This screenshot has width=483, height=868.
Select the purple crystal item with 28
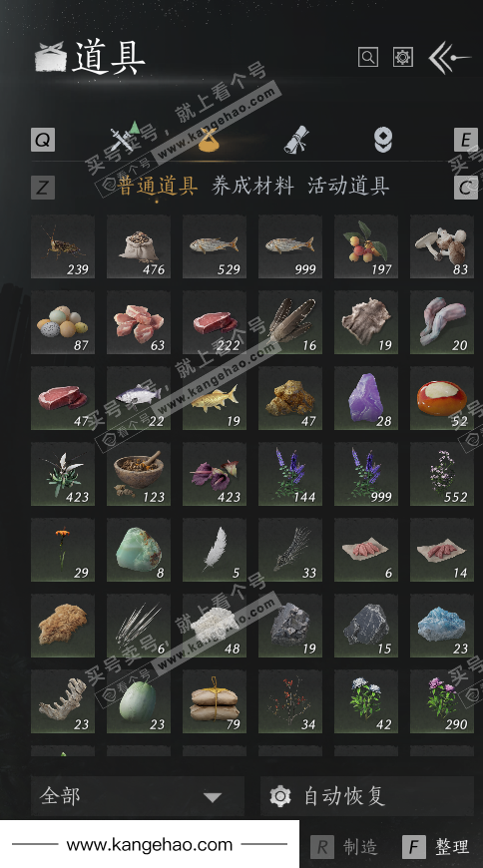tap(365, 398)
